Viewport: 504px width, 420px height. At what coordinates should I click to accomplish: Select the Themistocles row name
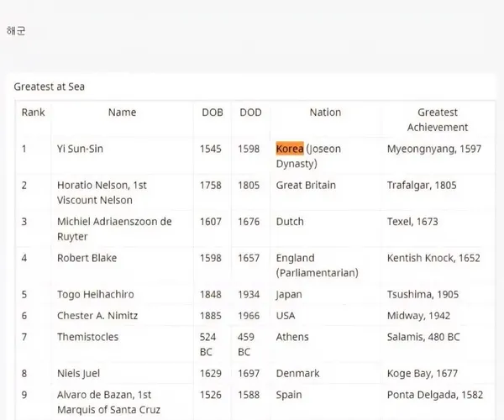87,337
